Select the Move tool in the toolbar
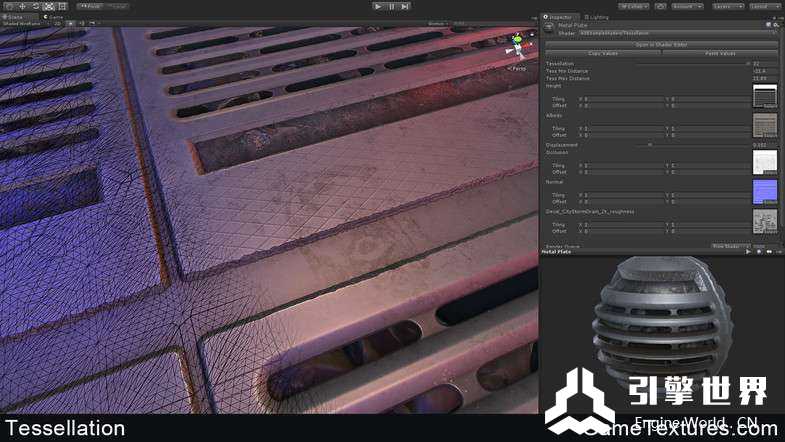Image resolution: width=785 pixels, height=442 pixels. [23, 7]
